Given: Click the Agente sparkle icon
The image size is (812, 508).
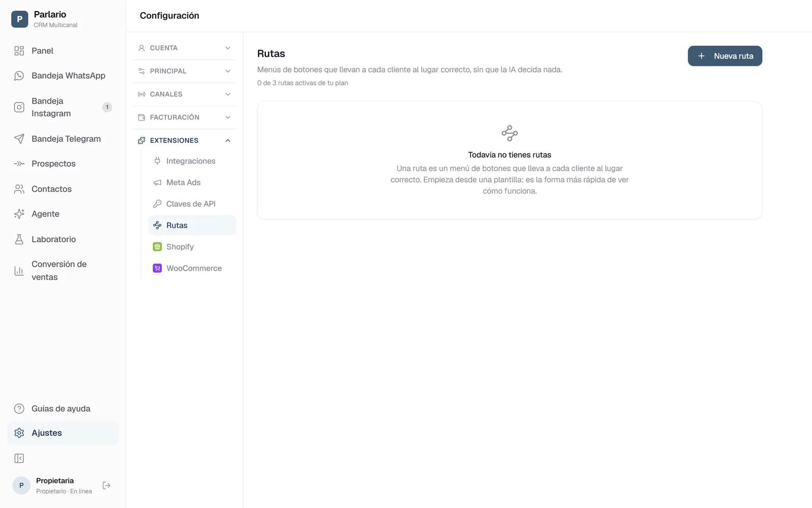Looking at the screenshot, I should point(19,214).
